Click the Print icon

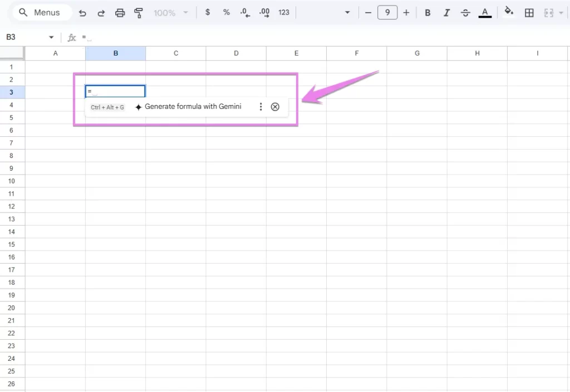[x=120, y=13]
